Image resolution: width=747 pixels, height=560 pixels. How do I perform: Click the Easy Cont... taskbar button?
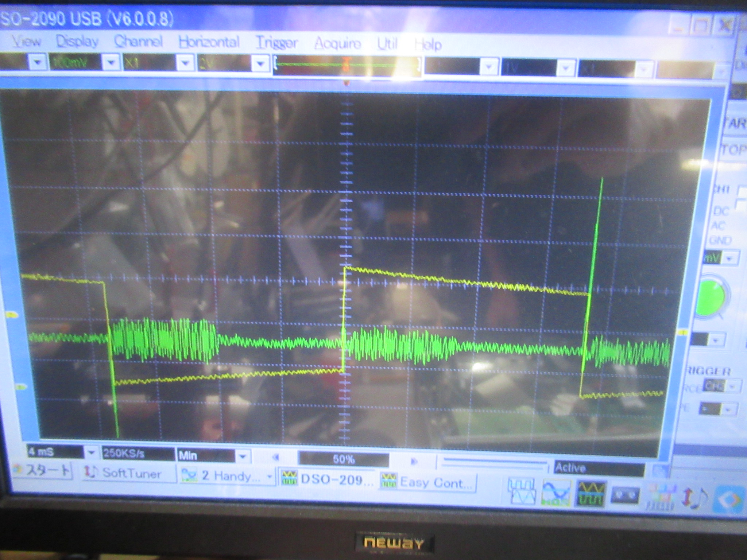coord(427,482)
